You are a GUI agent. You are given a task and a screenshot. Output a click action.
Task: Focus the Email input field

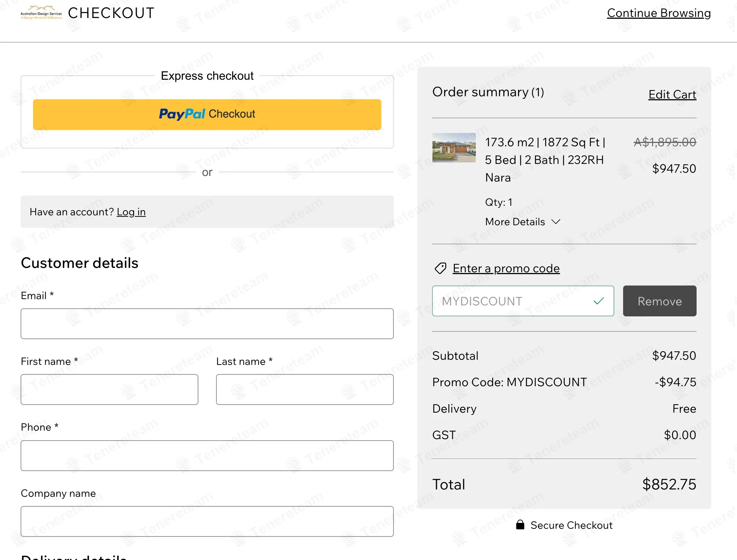coord(207,324)
